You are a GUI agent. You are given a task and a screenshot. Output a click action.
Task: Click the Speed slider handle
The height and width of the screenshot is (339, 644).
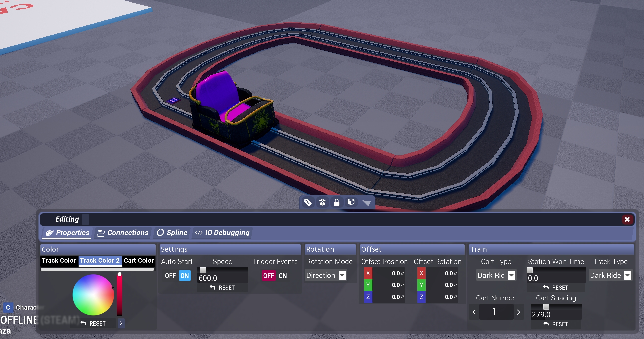click(x=203, y=270)
